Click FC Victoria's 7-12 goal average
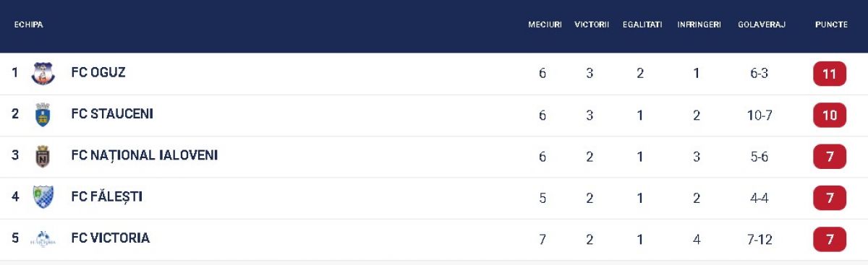This screenshot has width=868, height=265. [759, 239]
